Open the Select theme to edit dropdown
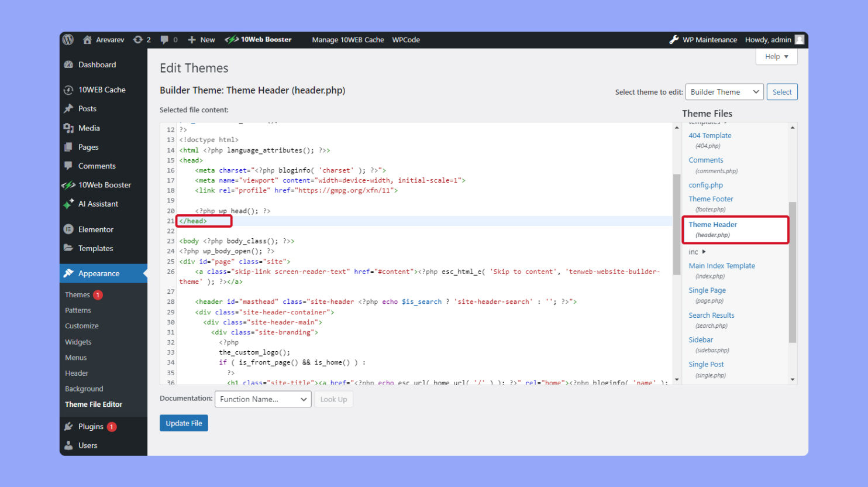Viewport: 868px width, 487px height. click(724, 91)
